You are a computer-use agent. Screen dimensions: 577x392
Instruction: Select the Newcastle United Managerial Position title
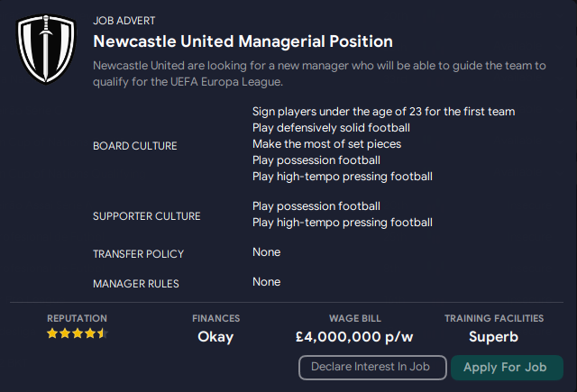(243, 41)
